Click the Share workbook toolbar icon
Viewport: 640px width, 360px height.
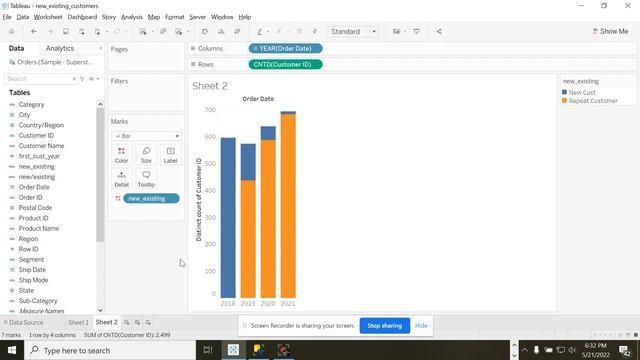(x=439, y=31)
